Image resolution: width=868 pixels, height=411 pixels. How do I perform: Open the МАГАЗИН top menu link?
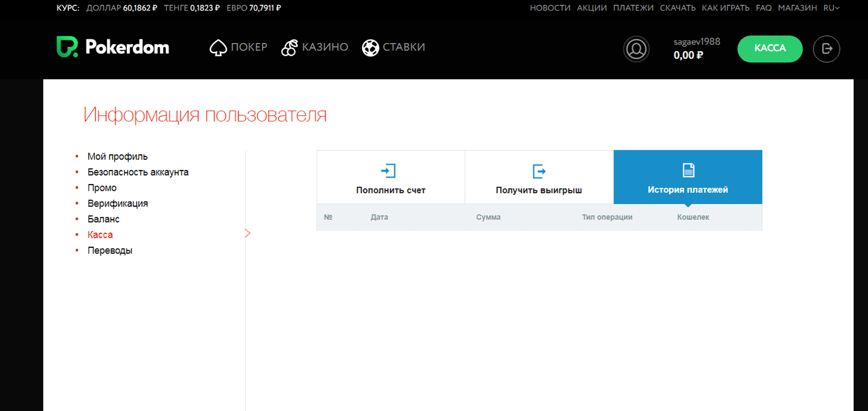(797, 8)
